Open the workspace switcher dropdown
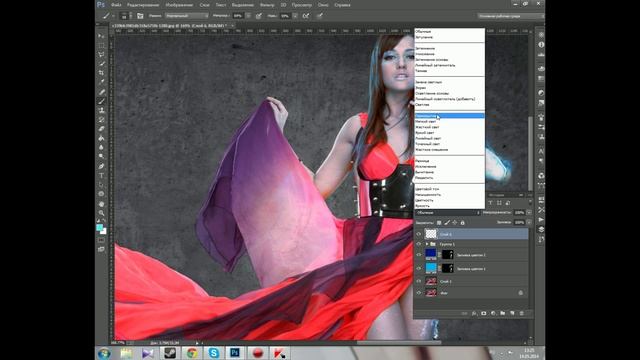Viewport: 640px width, 360px height. click(511, 16)
